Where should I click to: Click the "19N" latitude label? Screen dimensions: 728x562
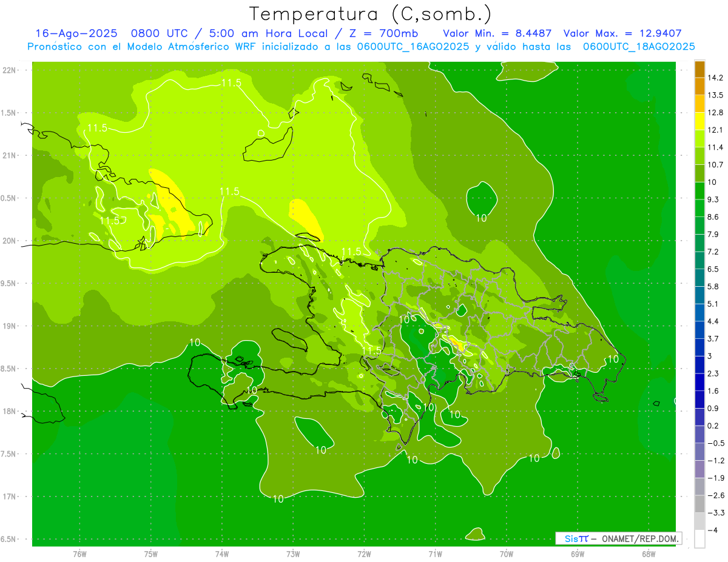pos(10,326)
